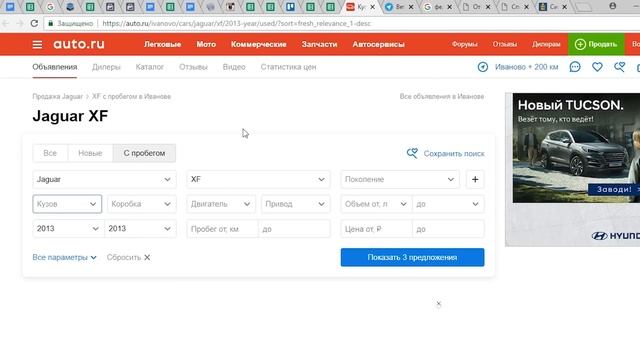This screenshot has width=640, height=360.
Task: Switch to the Отзывы tab below header
Action: [x=193, y=67]
